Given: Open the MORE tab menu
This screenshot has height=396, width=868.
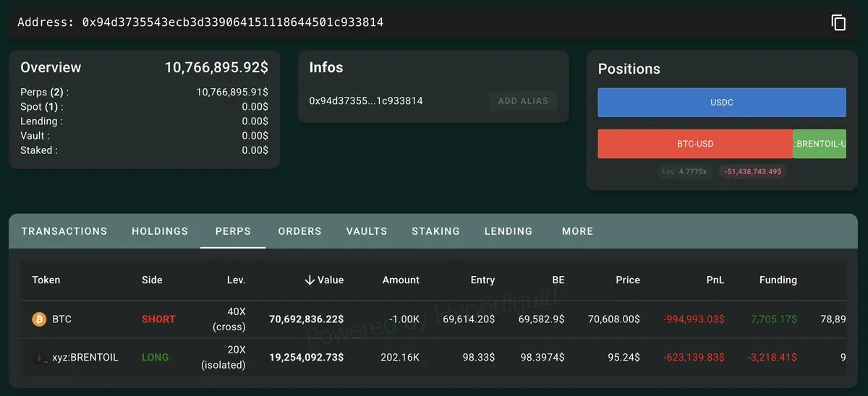Looking at the screenshot, I should tap(577, 231).
